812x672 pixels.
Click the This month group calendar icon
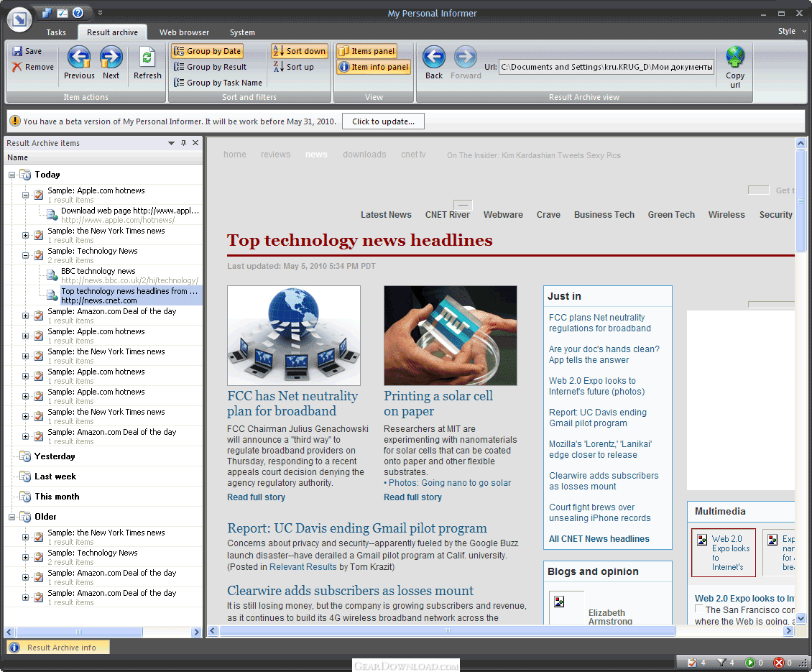pyautogui.click(x=25, y=497)
